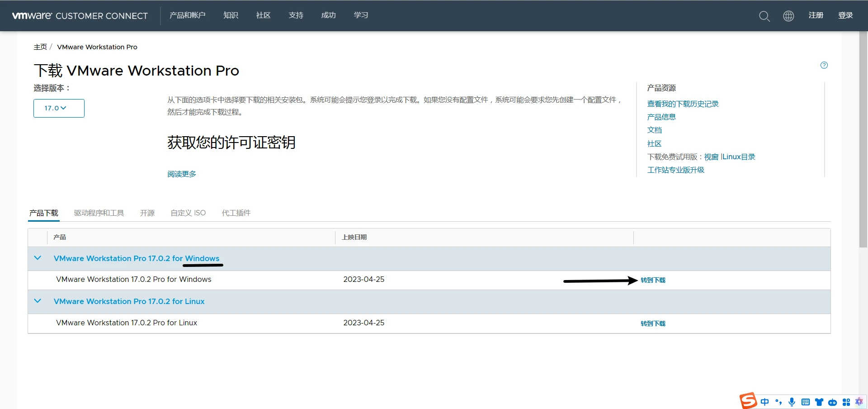The width and height of the screenshot is (868, 409).
Task: Click the 阅读更多 link
Action: 182,174
